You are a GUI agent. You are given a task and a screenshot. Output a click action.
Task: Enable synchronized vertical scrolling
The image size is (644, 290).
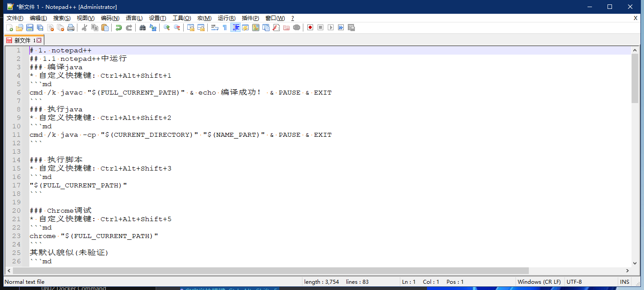[190, 27]
